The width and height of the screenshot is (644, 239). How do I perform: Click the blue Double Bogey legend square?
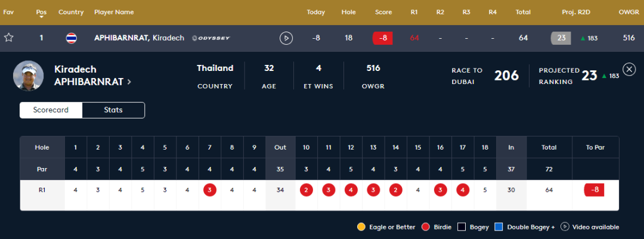click(x=499, y=226)
